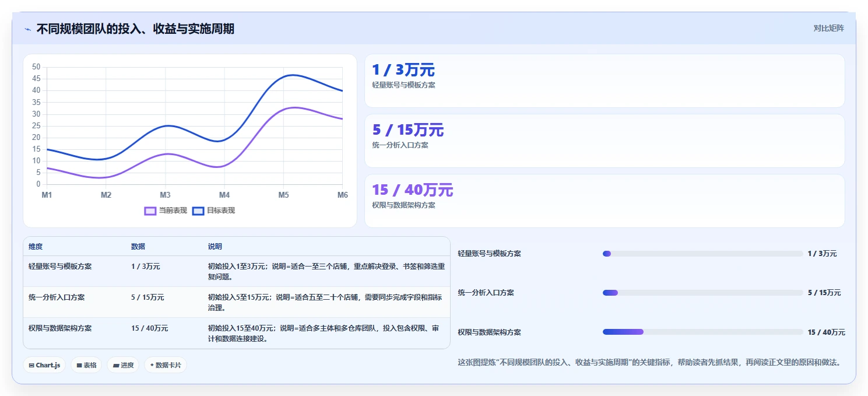Screen dimensions: 868x396
Task: Click the 数据 column header
Action: pyautogui.click(x=138, y=247)
